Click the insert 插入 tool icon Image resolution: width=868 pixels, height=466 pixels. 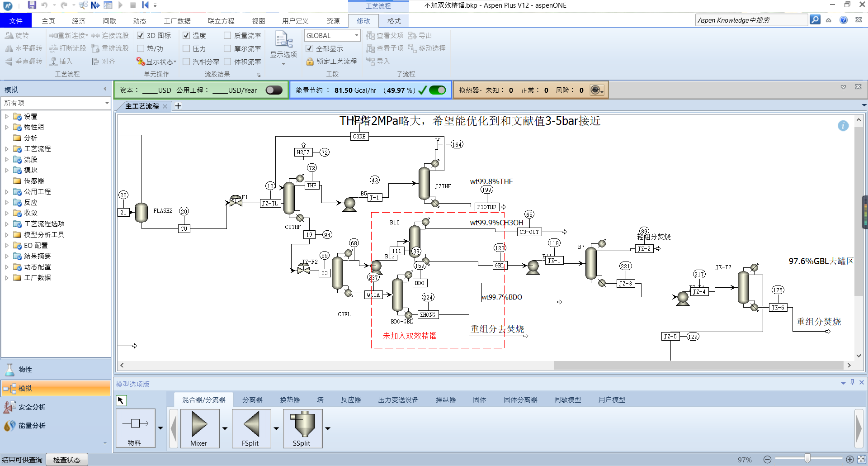[53, 61]
